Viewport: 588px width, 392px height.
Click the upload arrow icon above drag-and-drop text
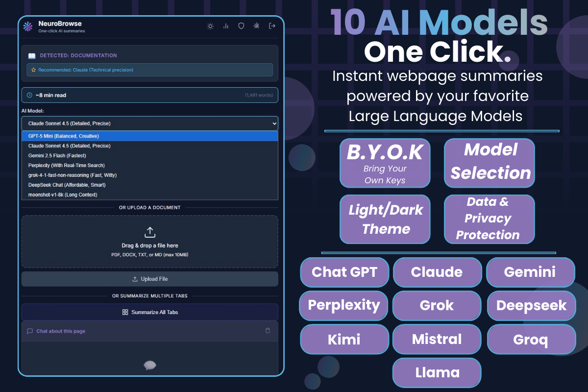(149, 232)
